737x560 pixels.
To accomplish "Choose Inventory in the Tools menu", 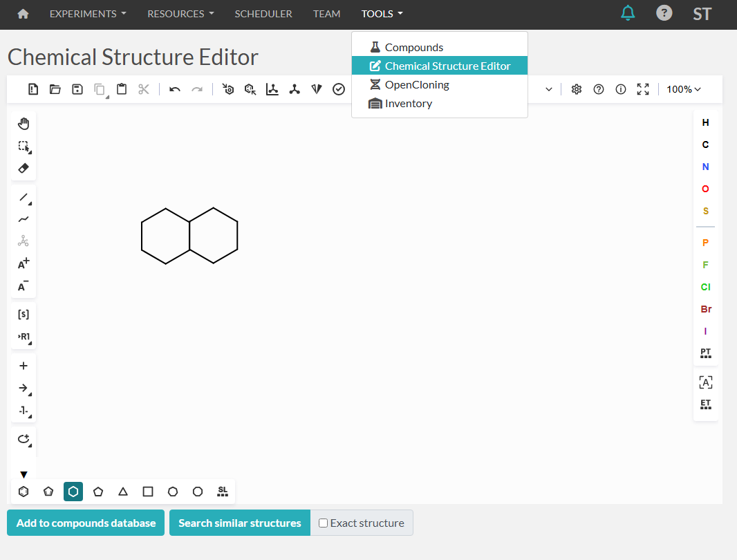I will 408,104.
